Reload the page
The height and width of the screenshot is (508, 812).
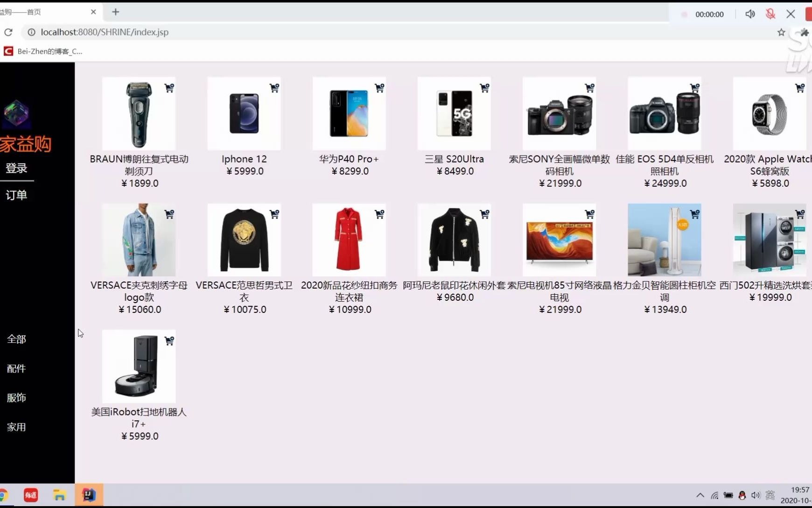pos(8,32)
